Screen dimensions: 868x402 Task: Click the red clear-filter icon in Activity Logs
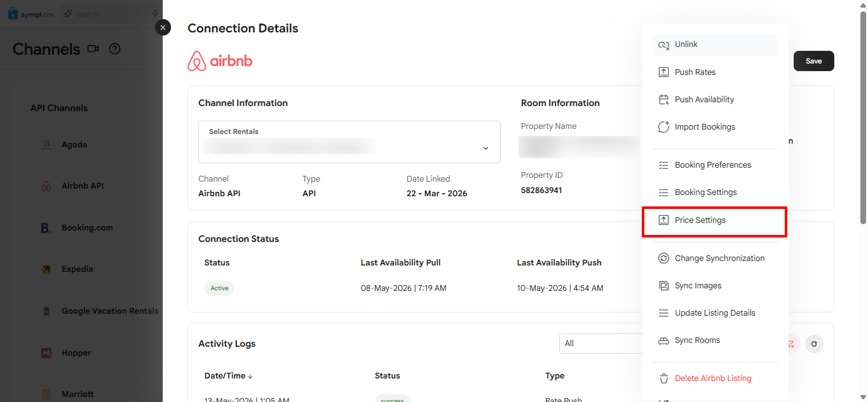(791, 344)
